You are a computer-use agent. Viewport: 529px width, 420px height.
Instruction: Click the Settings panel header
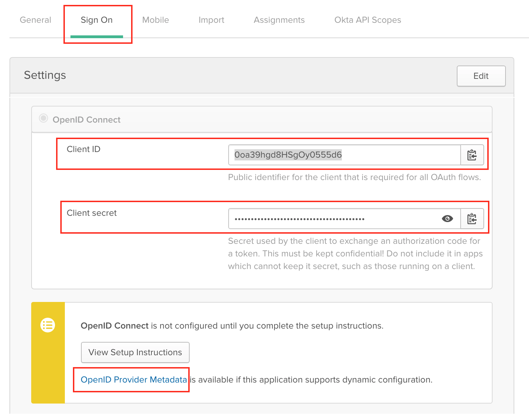tap(45, 75)
